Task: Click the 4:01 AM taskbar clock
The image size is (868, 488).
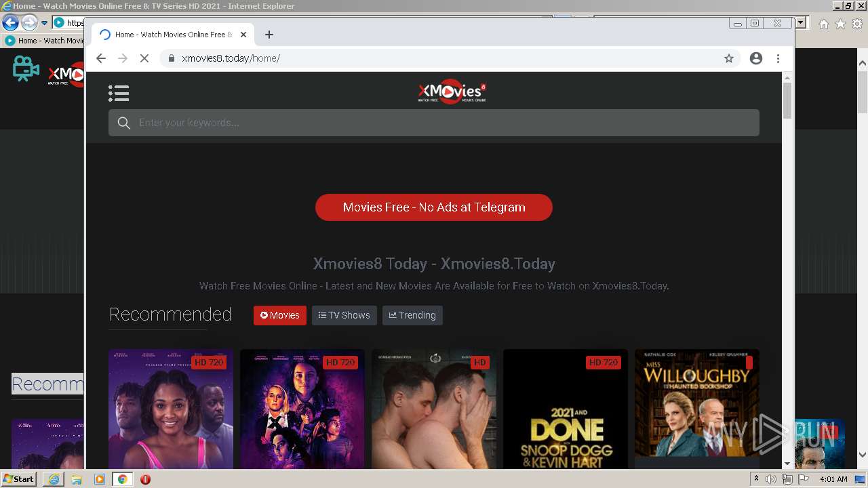Action: tap(833, 479)
